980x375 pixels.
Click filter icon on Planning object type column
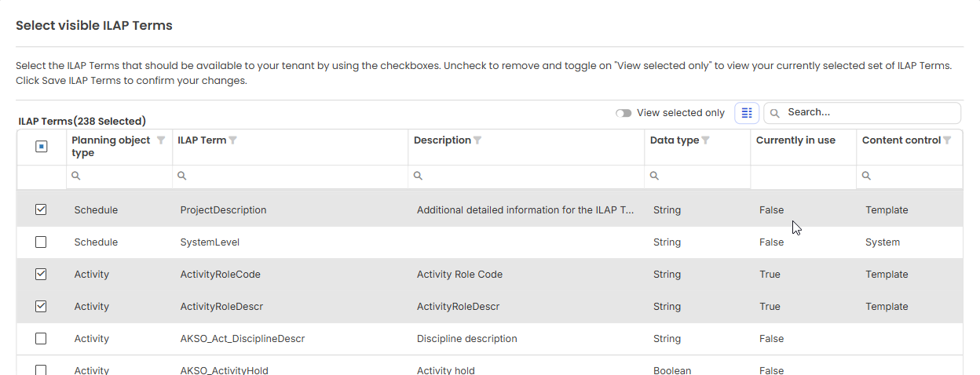(x=161, y=140)
